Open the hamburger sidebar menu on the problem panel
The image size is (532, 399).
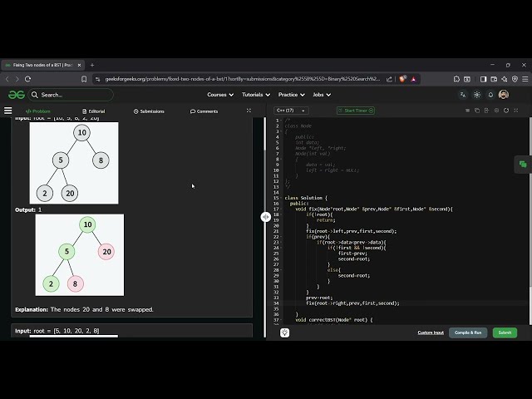pyautogui.click(x=7, y=111)
